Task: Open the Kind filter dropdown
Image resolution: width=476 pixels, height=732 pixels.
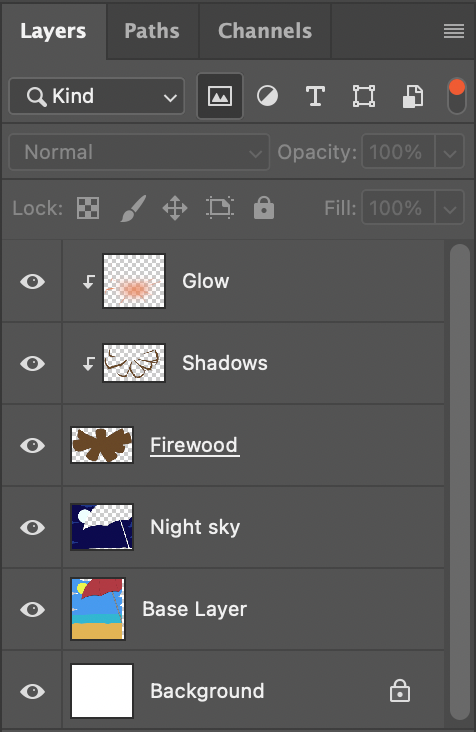Action: (97, 96)
